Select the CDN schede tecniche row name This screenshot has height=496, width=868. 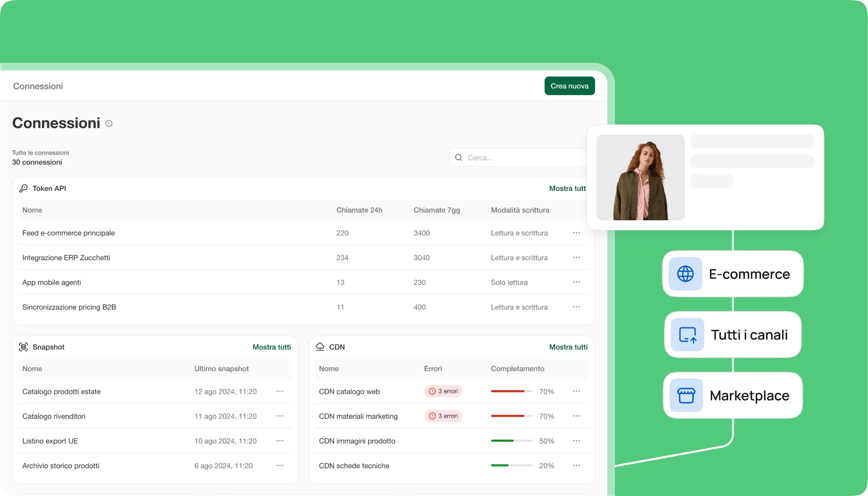354,466
